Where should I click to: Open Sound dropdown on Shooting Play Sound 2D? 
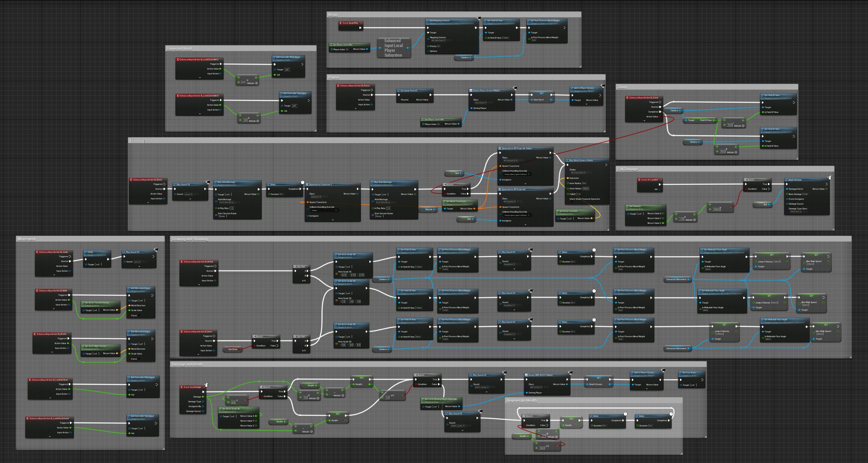[x=188, y=194]
